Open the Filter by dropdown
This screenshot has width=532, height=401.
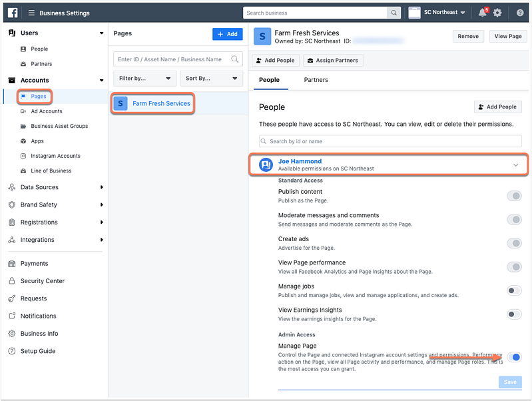click(145, 79)
